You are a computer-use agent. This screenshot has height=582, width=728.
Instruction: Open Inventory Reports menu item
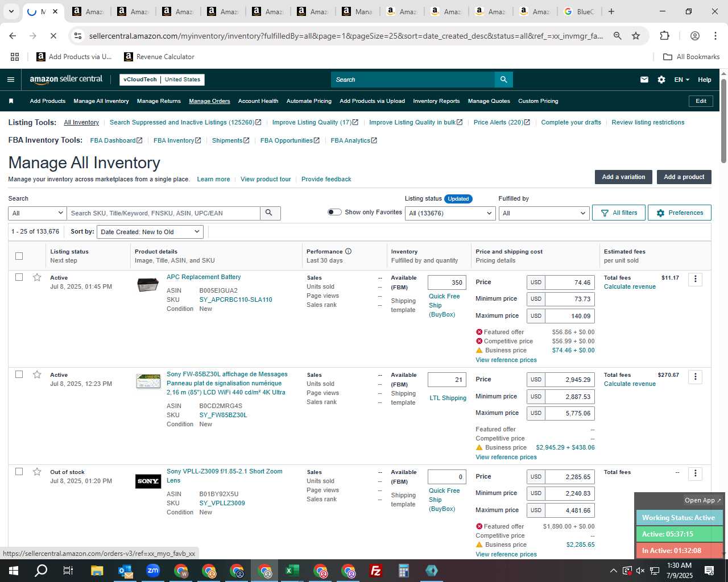[436, 101]
